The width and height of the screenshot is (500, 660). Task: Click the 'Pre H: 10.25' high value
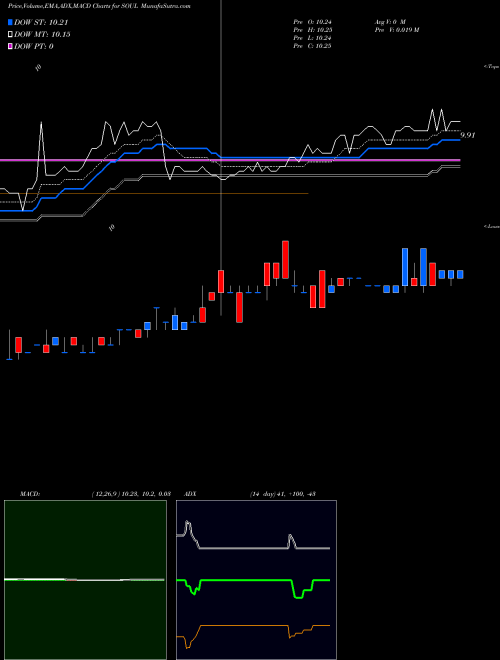pos(312,30)
